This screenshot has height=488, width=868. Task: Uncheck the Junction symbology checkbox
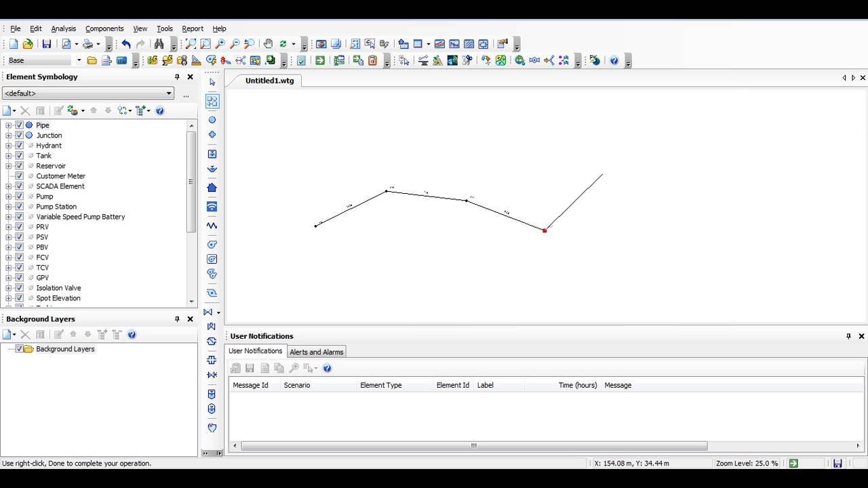(19, 136)
